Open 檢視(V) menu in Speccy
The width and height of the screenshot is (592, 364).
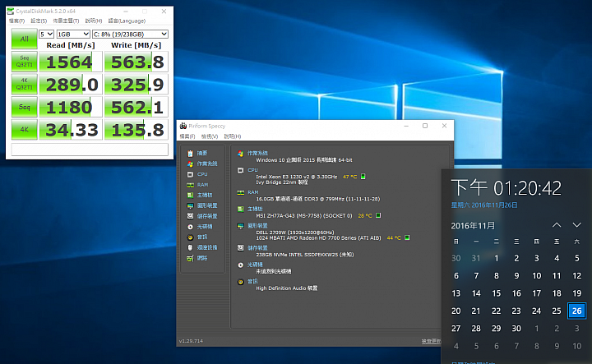click(x=210, y=136)
